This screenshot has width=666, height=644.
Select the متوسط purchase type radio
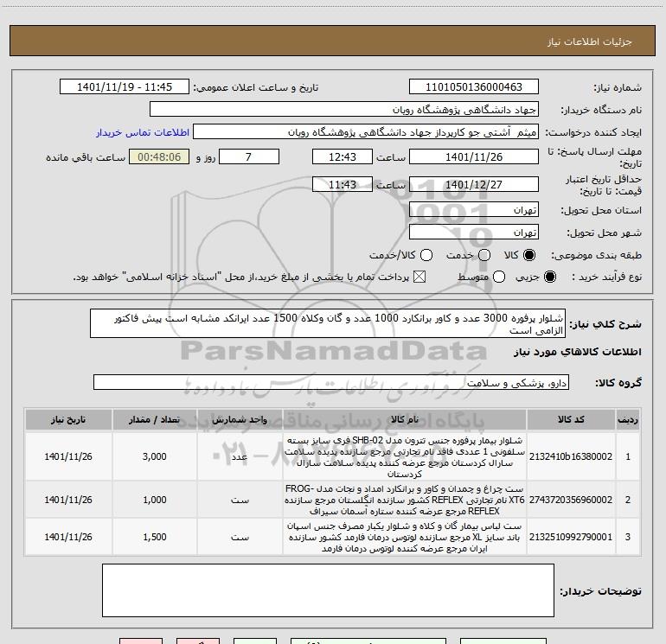[x=499, y=277]
